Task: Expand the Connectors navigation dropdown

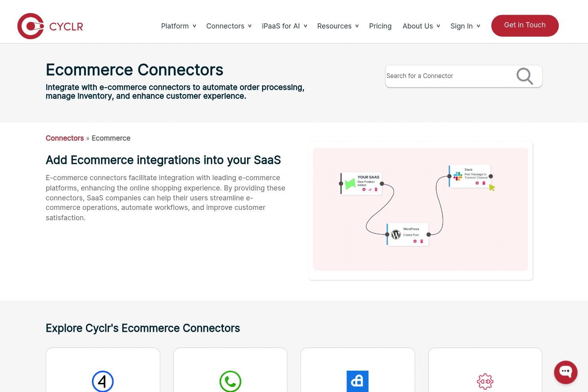Action: (229, 26)
